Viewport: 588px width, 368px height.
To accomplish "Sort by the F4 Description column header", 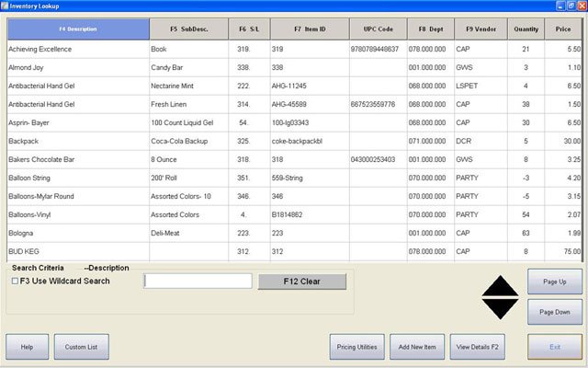I will [x=78, y=29].
